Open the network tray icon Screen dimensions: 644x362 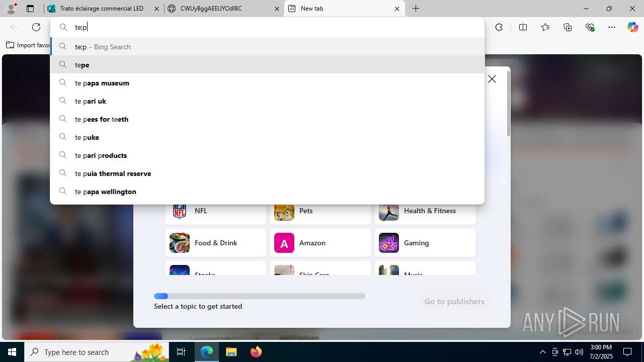pos(567,352)
